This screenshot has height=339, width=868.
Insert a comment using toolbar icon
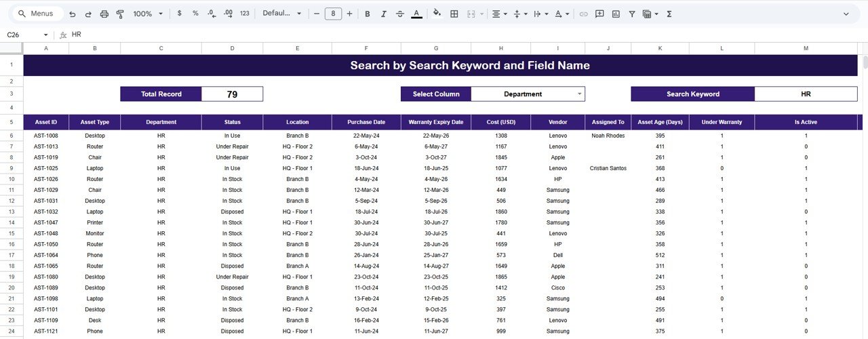click(599, 14)
